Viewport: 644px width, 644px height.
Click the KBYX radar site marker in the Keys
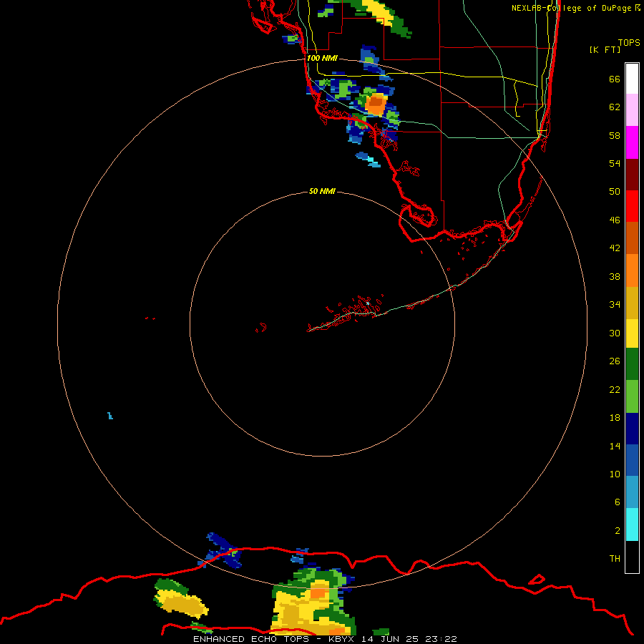pos(368,303)
